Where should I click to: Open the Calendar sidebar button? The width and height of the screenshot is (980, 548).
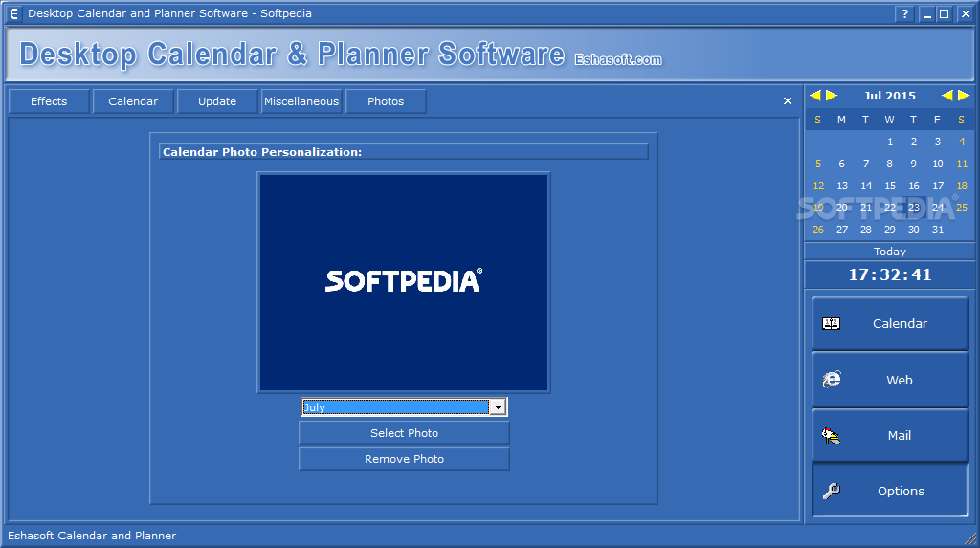[889, 323]
